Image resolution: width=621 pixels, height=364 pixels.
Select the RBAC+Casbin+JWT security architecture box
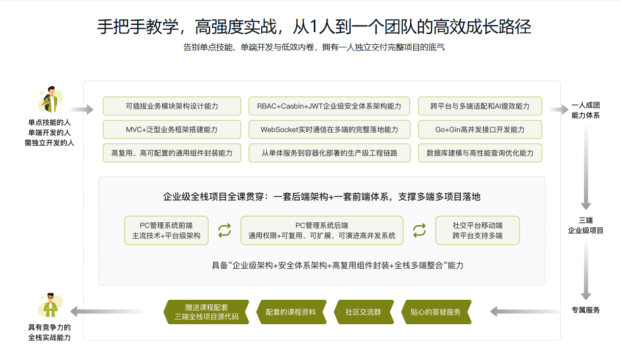(329, 106)
